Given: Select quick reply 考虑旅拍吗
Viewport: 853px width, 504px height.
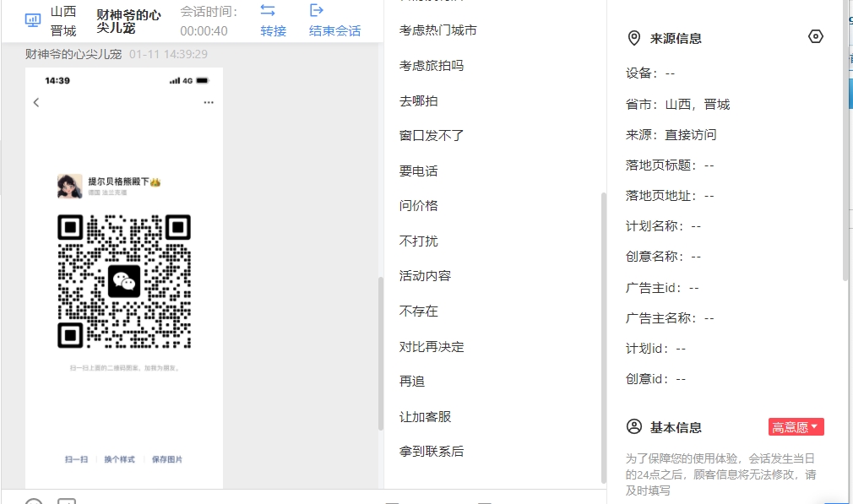Looking at the screenshot, I should [x=432, y=66].
